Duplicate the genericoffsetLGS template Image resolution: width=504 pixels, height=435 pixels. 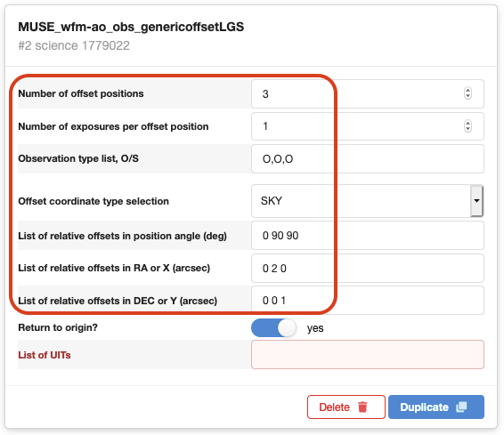pyautogui.click(x=436, y=407)
